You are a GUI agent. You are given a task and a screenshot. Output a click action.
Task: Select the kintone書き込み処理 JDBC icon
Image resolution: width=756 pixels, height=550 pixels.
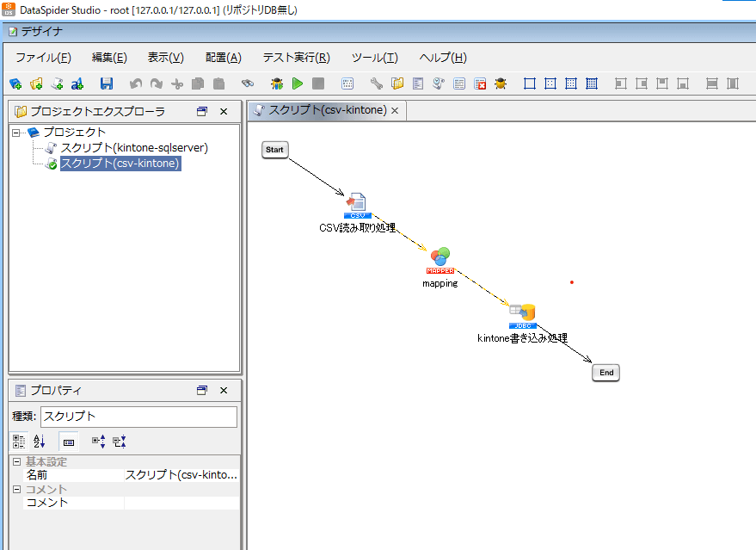(x=523, y=316)
